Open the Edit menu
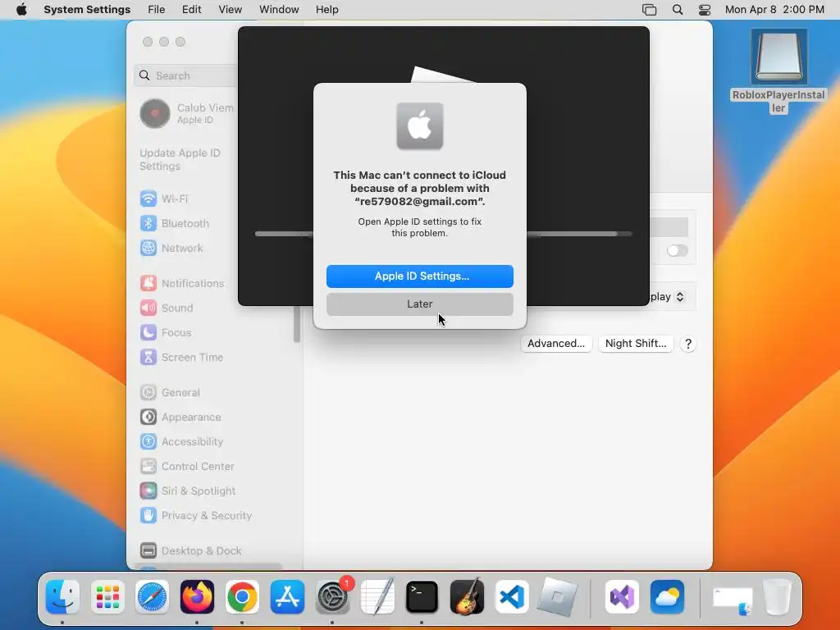The width and height of the screenshot is (840, 630). click(191, 10)
